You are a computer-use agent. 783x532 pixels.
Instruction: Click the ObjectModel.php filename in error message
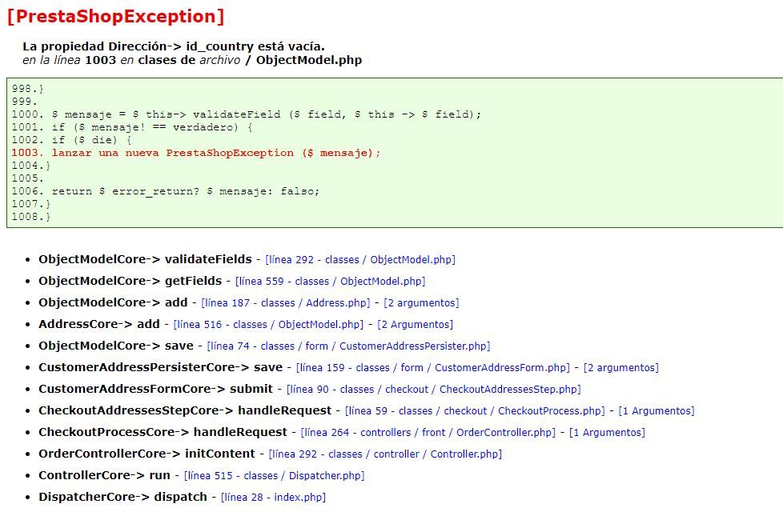click(309, 60)
